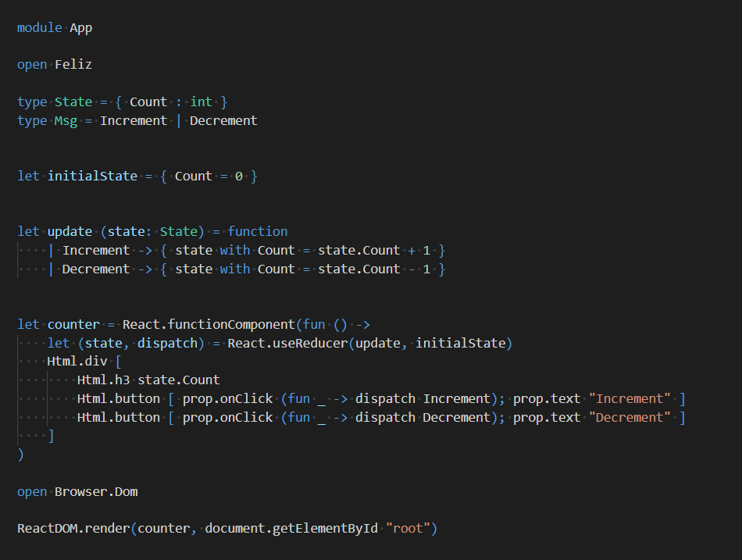Click 'dispatch' in the tuple binding
This screenshot has width=742, height=560.
tap(167, 343)
